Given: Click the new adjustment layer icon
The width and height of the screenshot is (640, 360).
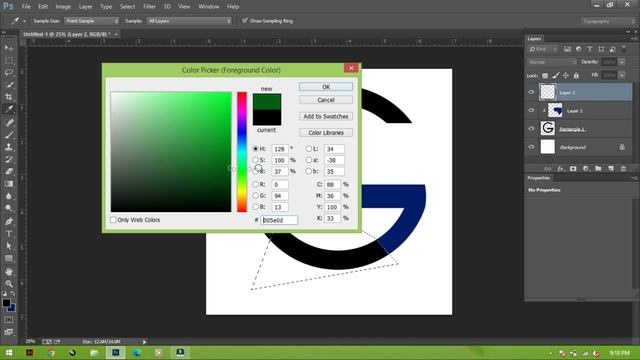Looking at the screenshot, I should pos(586,169).
